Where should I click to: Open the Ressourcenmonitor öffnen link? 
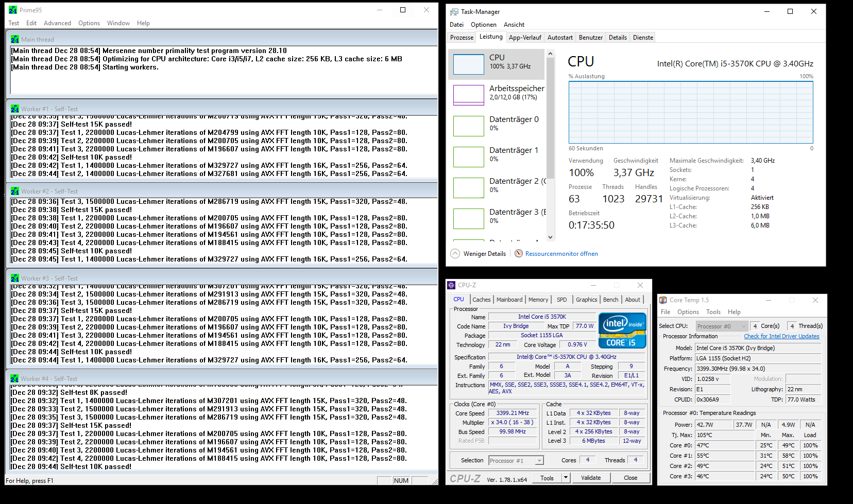click(561, 254)
